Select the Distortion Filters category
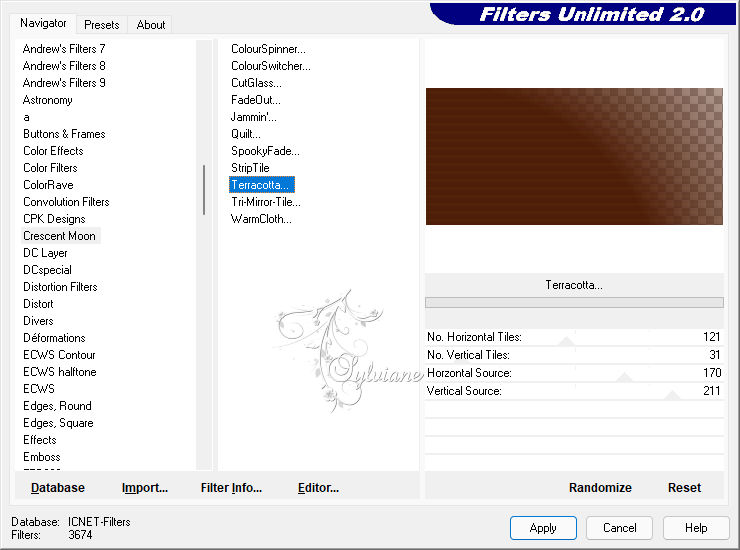Screen dimensions: 740x550 tap(60, 287)
